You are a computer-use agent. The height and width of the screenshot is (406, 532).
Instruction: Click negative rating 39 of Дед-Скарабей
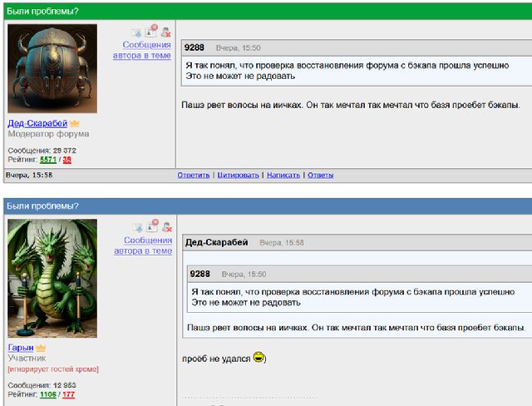[x=66, y=160]
